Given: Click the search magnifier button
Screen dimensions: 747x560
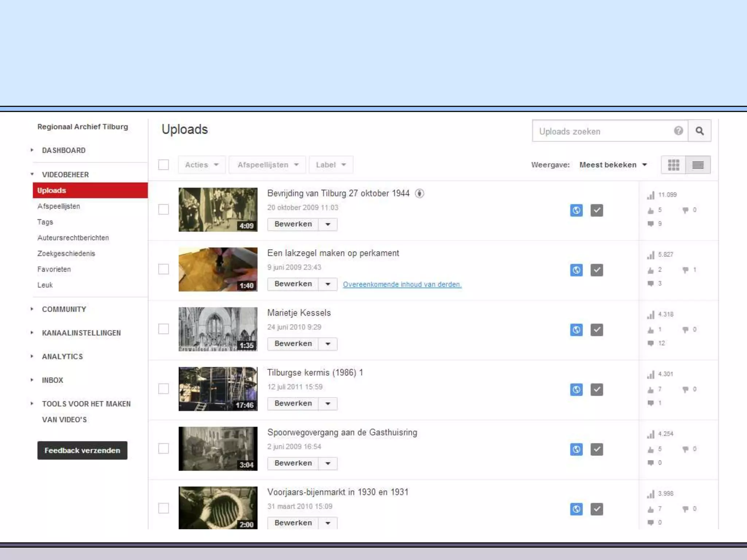Looking at the screenshot, I should click(x=699, y=131).
